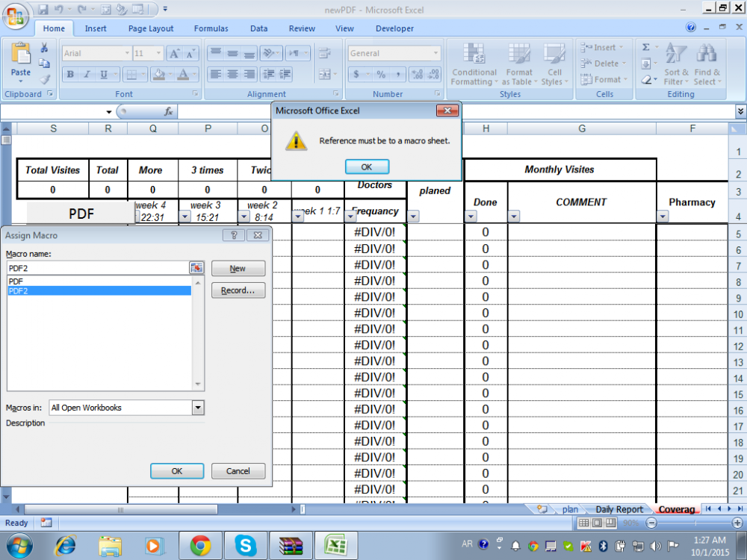
Task: Click the Record... button
Action: coord(238,290)
